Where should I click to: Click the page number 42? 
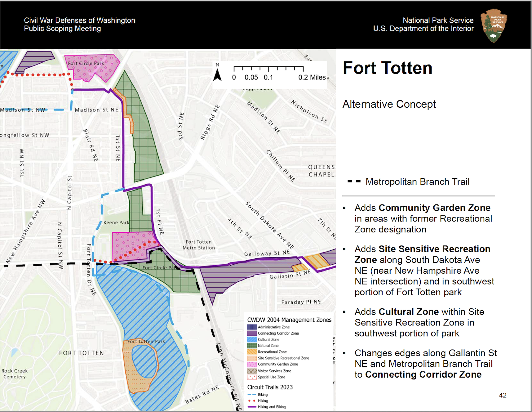[x=503, y=395]
